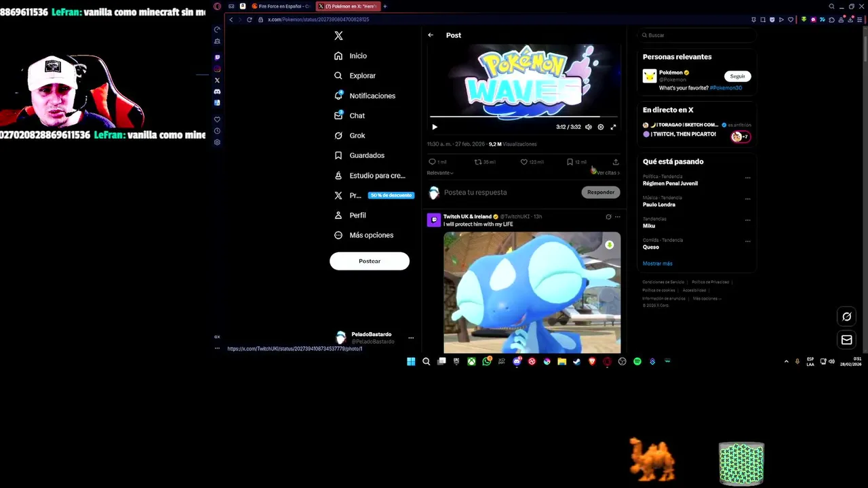The height and width of the screenshot is (488, 868).
Task: Click Grok icon on Twitch UK reply
Action: tap(608, 217)
